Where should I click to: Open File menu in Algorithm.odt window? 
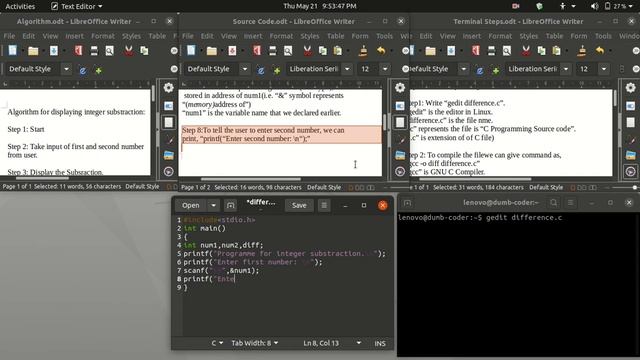point(9,36)
